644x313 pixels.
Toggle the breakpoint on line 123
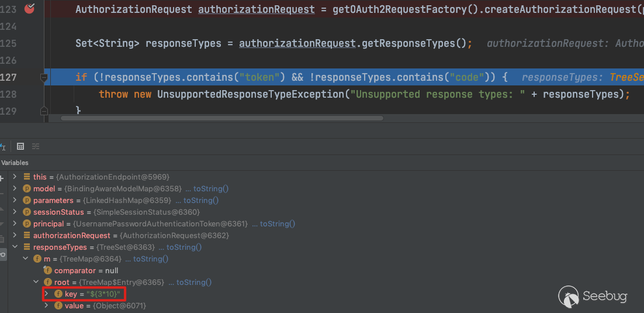(x=29, y=9)
